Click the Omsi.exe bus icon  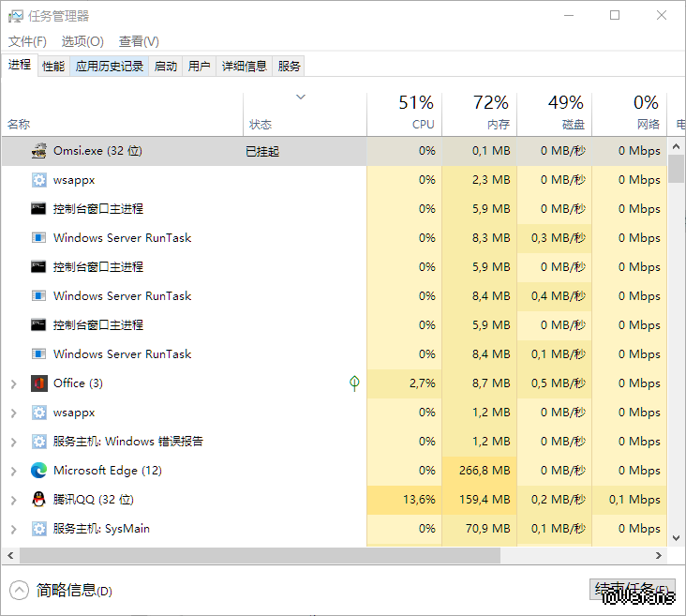click(39, 151)
